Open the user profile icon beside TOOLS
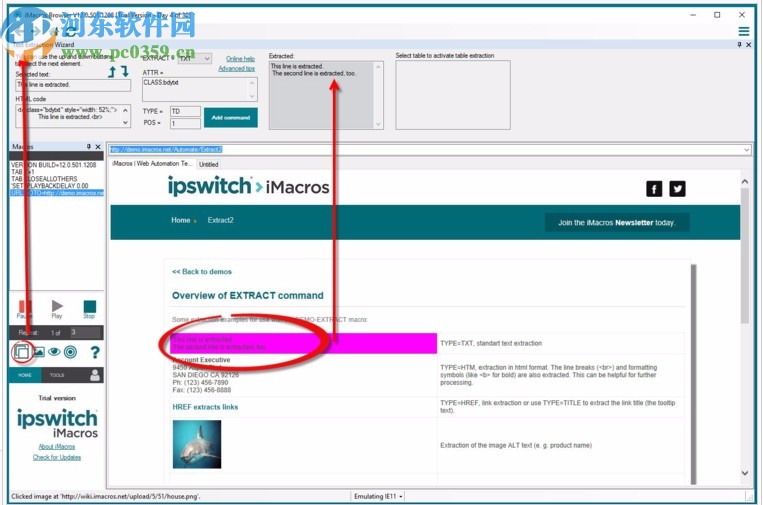This screenshot has width=763, height=505. point(95,375)
